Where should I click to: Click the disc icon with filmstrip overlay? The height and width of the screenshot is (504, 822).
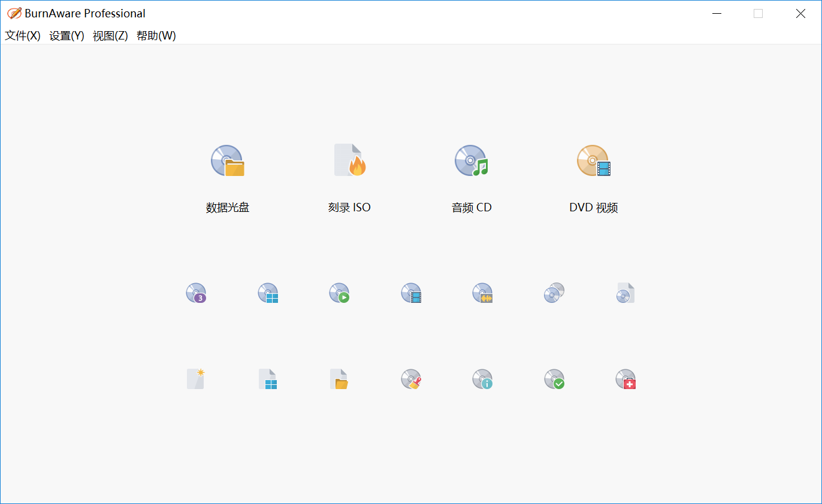tap(411, 293)
